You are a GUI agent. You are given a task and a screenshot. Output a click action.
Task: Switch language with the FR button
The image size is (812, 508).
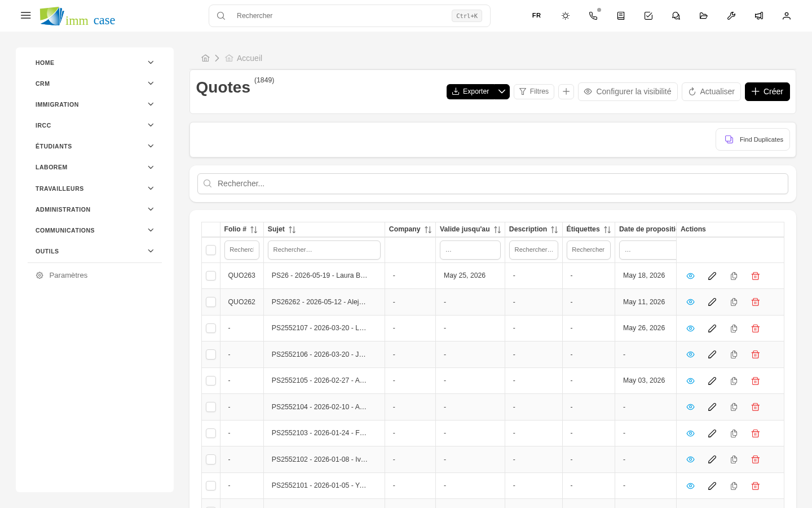tap(536, 16)
